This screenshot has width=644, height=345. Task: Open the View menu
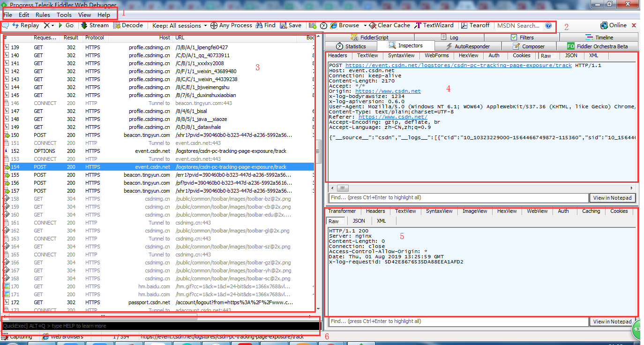pyautogui.click(x=84, y=15)
